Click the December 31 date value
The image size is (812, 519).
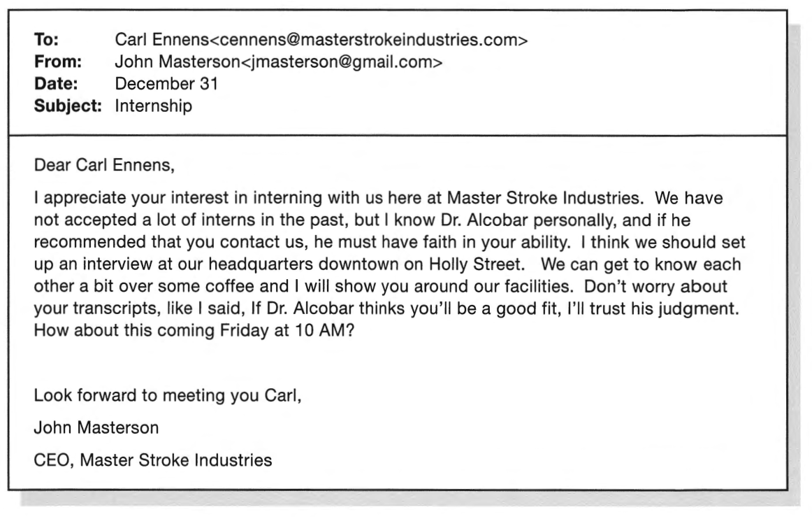click(167, 84)
